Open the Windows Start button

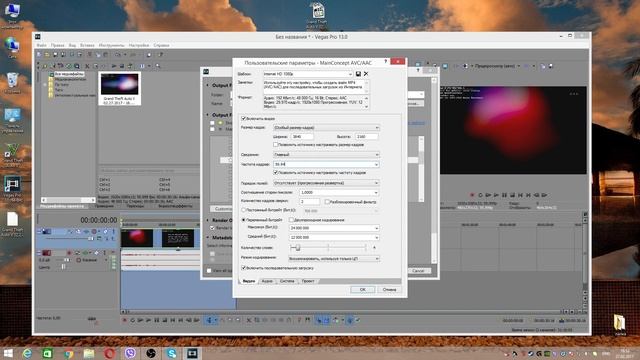(8, 353)
